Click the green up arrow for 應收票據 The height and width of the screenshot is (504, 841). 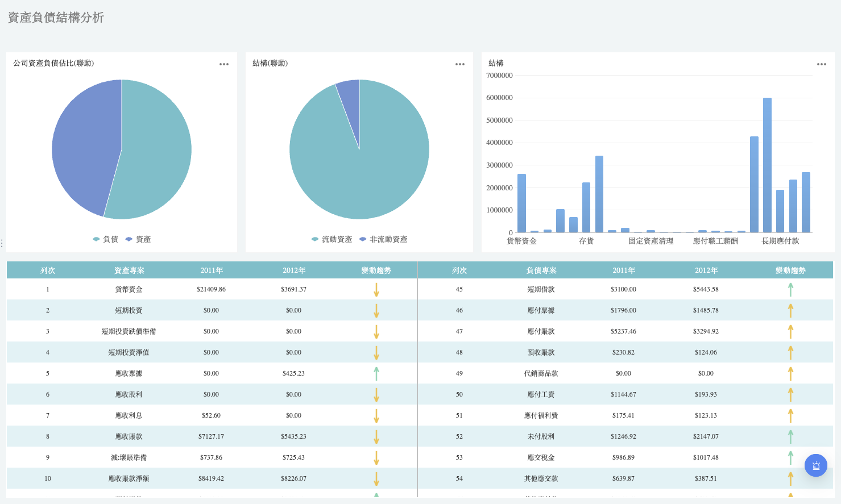(x=376, y=374)
